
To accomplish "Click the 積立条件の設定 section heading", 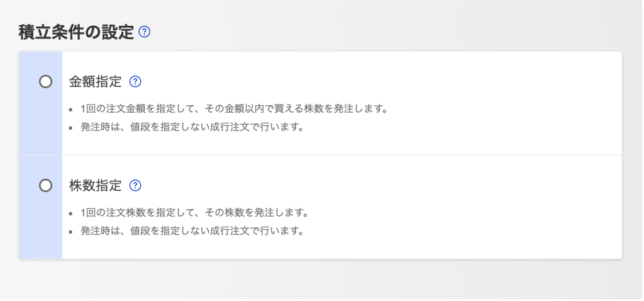I will pyautogui.click(x=76, y=32).
